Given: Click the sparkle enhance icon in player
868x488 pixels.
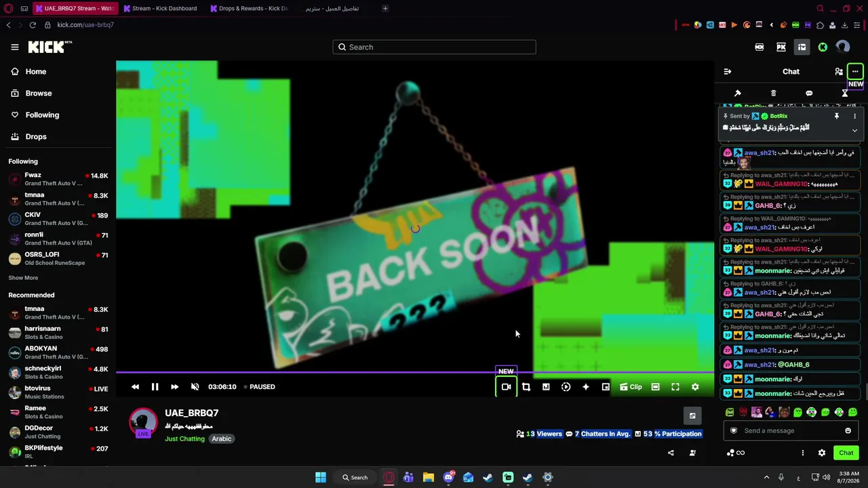Looking at the screenshot, I should 586,386.
